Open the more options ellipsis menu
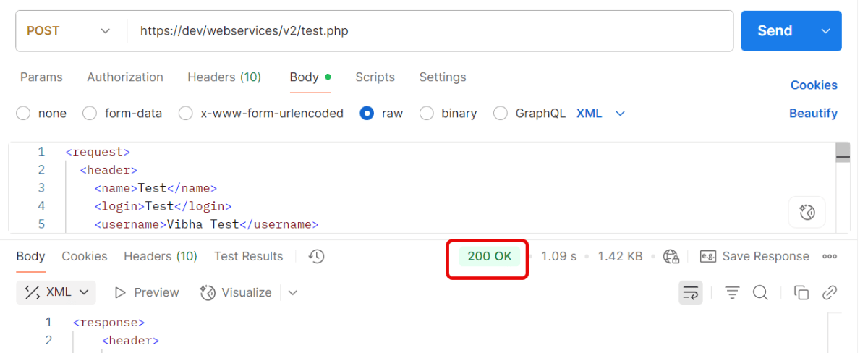Image resolution: width=868 pixels, height=353 pixels. tap(830, 256)
